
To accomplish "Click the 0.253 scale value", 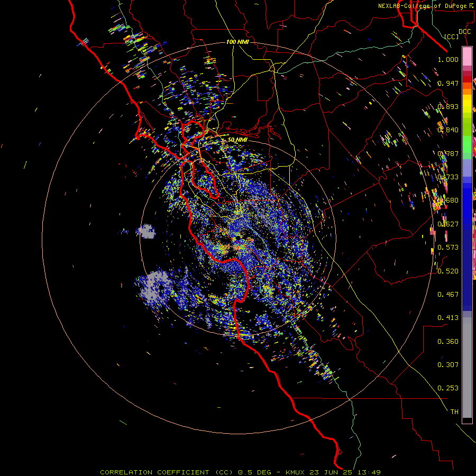I will pyautogui.click(x=448, y=388).
